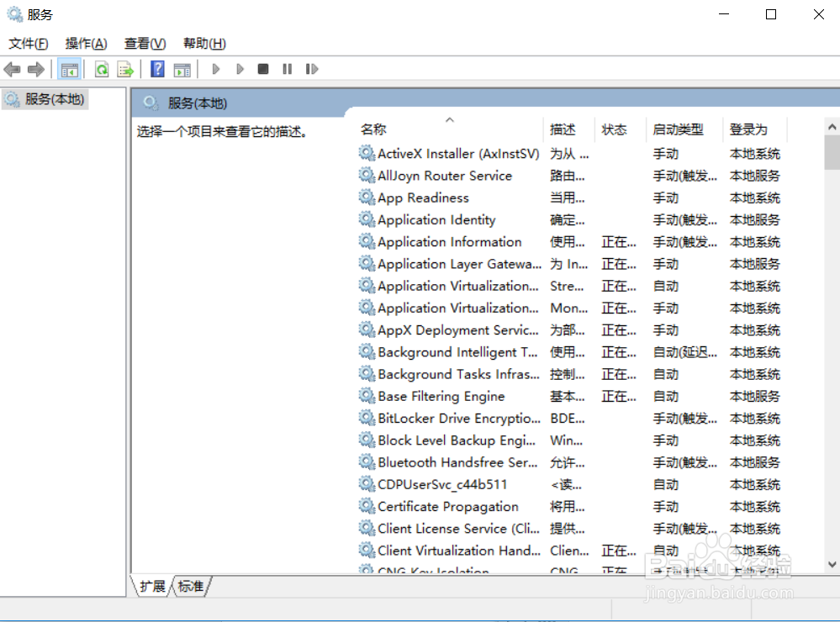Select Client Virtualization Handler service

tap(569, 551)
